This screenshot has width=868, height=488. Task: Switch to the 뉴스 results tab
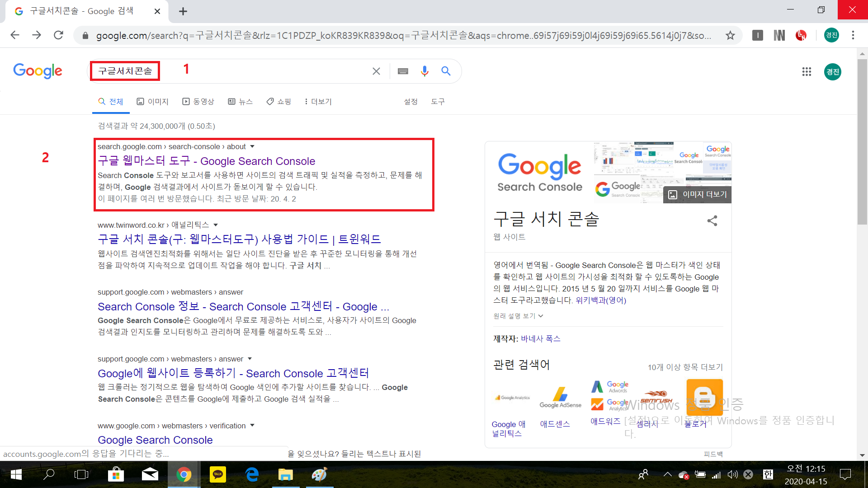241,102
